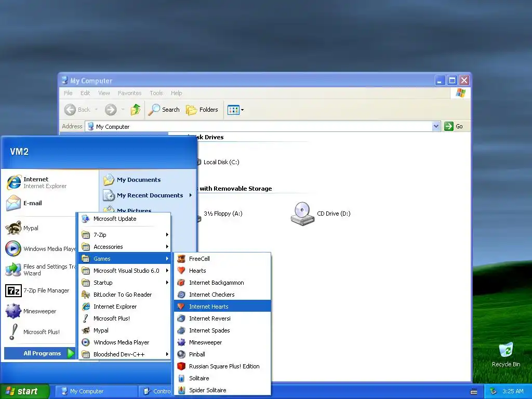Screen dimensions: 532x399
Task: Open Mypal in All Programs list
Action: pyautogui.click(x=125, y=330)
